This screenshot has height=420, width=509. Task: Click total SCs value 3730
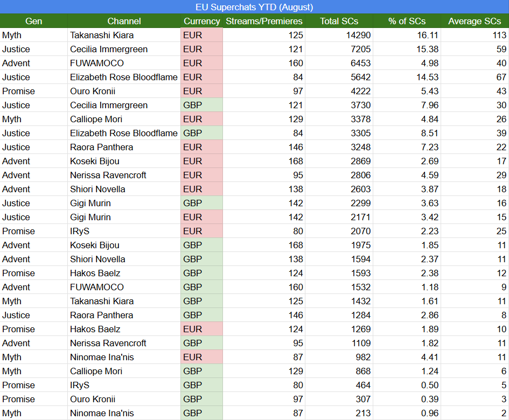[x=360, y=105]
